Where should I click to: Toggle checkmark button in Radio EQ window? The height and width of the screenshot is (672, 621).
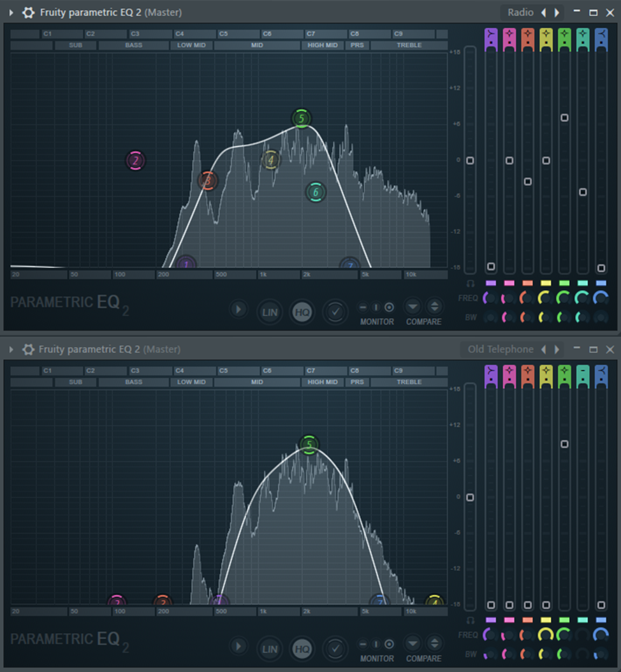click(x=335, y=311)
